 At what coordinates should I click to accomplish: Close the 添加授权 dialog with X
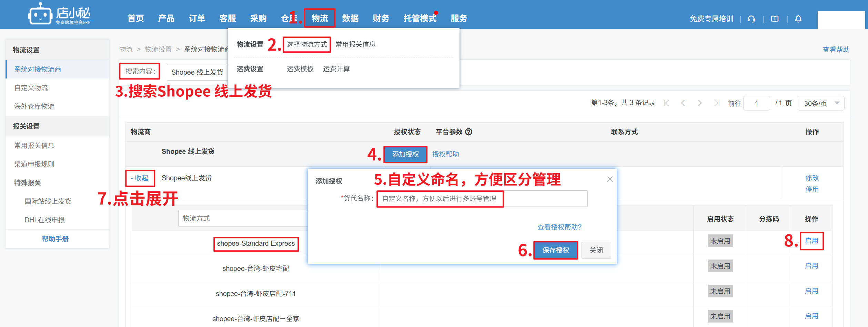pyautogui.click(x=609, y=179)
